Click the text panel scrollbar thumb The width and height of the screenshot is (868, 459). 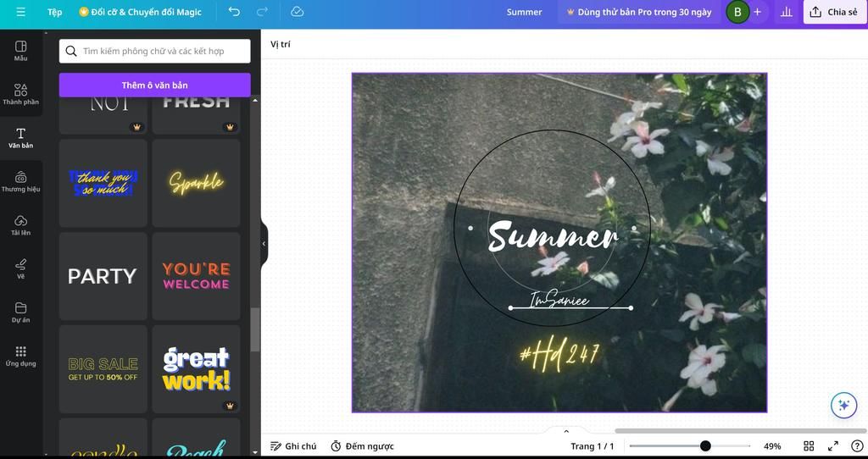click(x=254, y=329)
